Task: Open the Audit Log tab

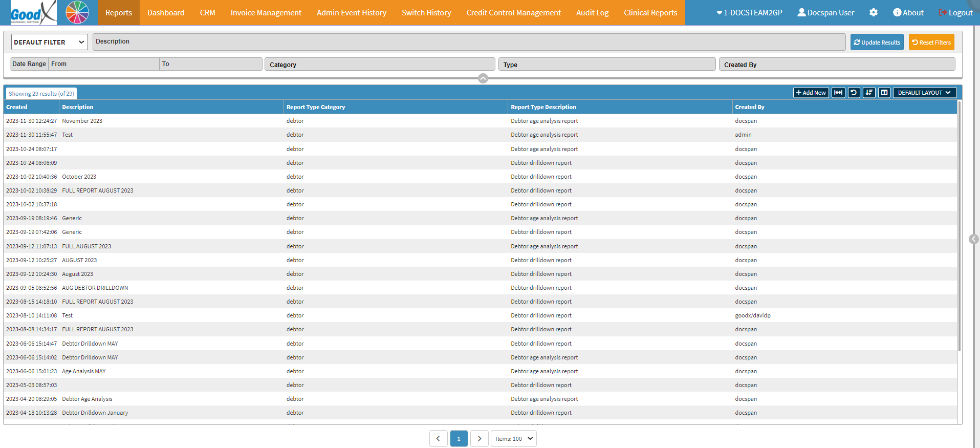Action: coord(592,13)
